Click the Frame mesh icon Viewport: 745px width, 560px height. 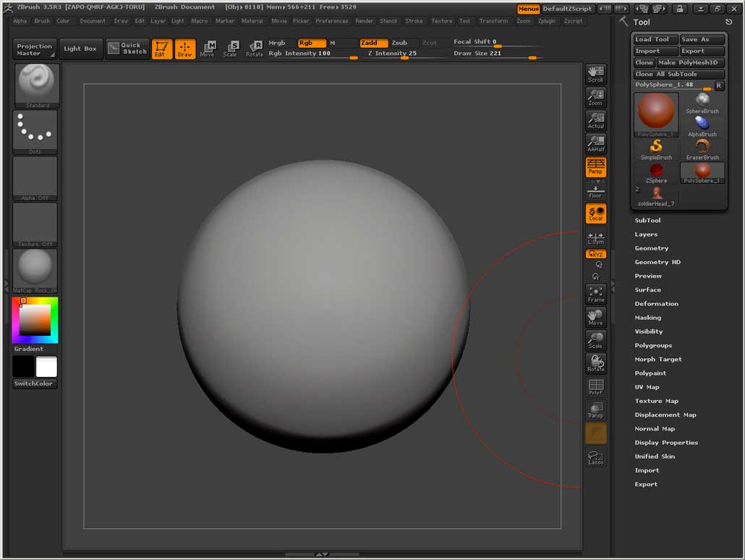pos(595,294)
